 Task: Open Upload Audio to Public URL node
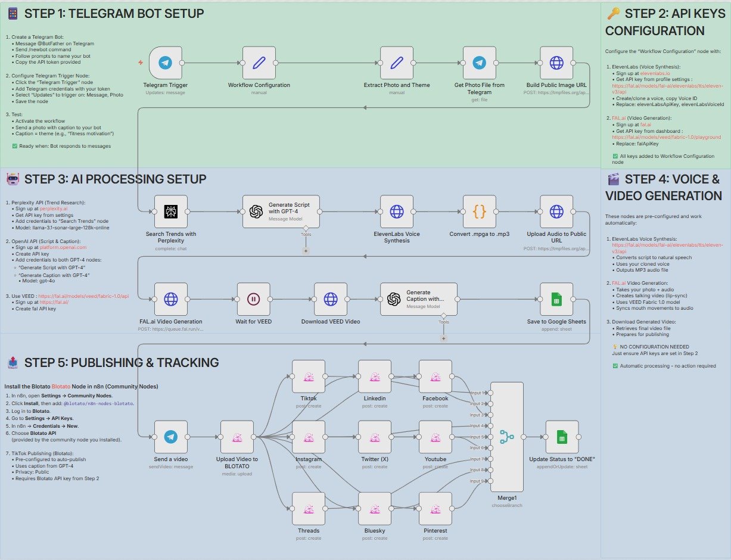point(556,211)
